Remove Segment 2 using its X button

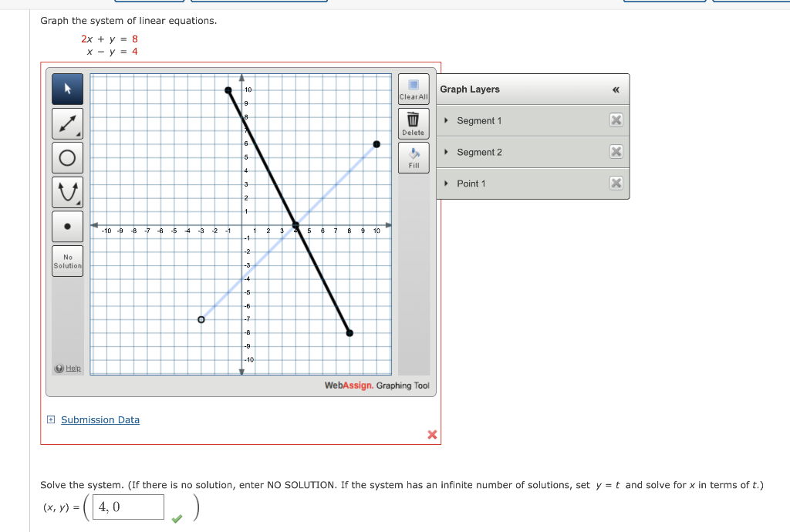616,152
